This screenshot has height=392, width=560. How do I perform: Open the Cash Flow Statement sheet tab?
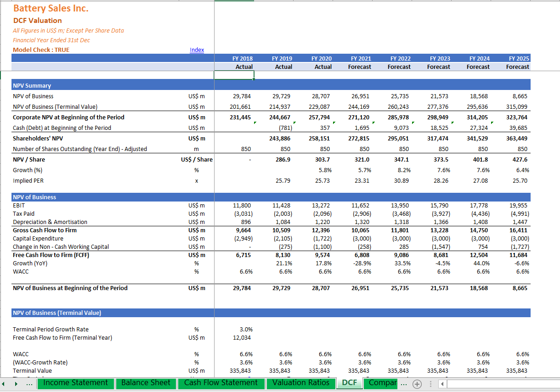[x=221, y=383]
